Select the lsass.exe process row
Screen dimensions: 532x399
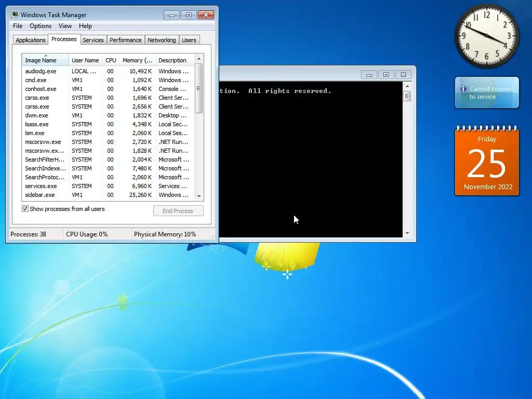click(108, 124)
